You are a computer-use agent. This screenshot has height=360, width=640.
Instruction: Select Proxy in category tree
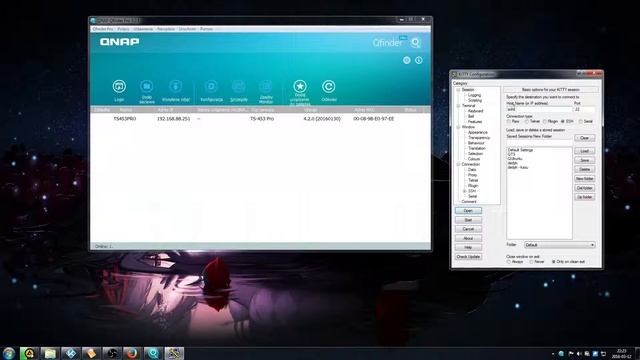coord(472,175)
